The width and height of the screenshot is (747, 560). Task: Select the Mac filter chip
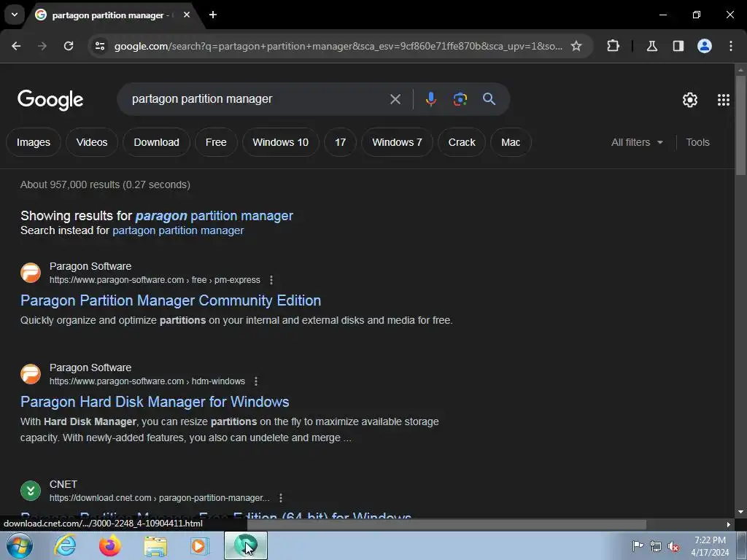511,142
